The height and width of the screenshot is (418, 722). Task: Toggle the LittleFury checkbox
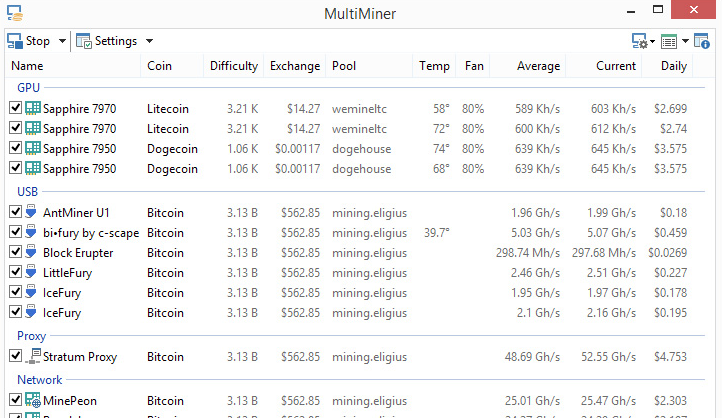click(15, 272)
